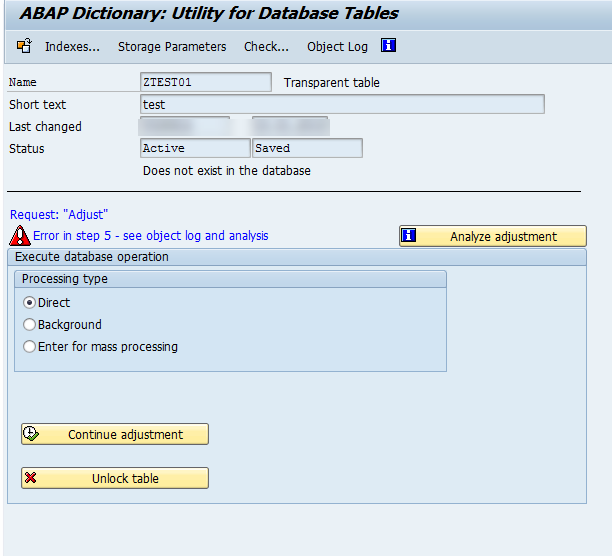Image resolution: width=612 pixels, height=556 pixels.
Task: Click the 'Request: "Adjust"' text
Action: [x=59, y=214]
